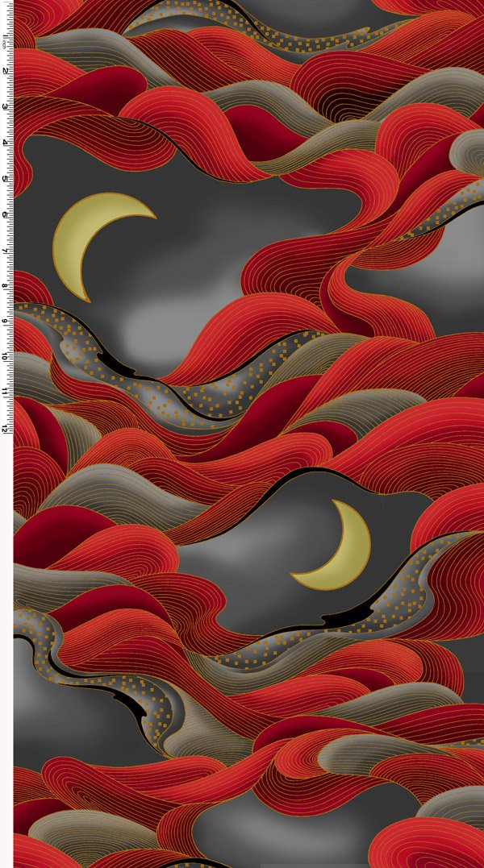Screen dimensions: 484x868
Task: Click the number 5 on the ruler
Action: coord(6,178)
